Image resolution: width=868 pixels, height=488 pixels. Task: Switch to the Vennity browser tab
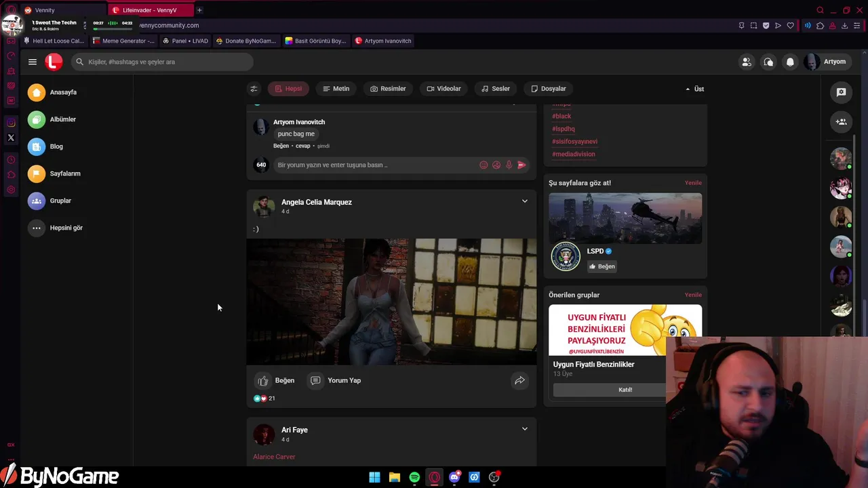coord(61,10)
